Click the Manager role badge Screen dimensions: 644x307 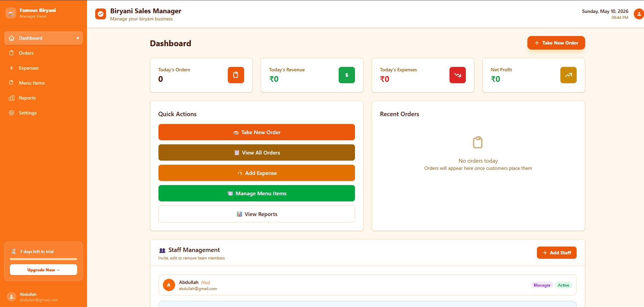[x=542, y=285]
